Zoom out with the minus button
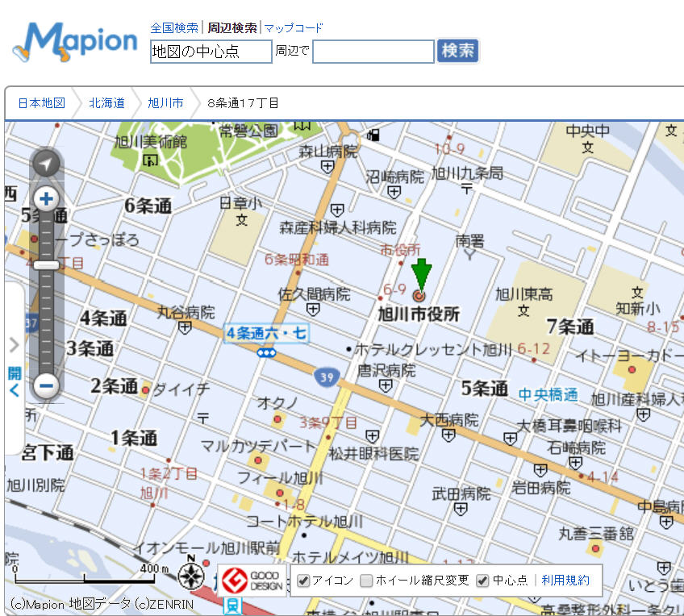This screenshot has height=616, width=684. (x=47, y=385)
